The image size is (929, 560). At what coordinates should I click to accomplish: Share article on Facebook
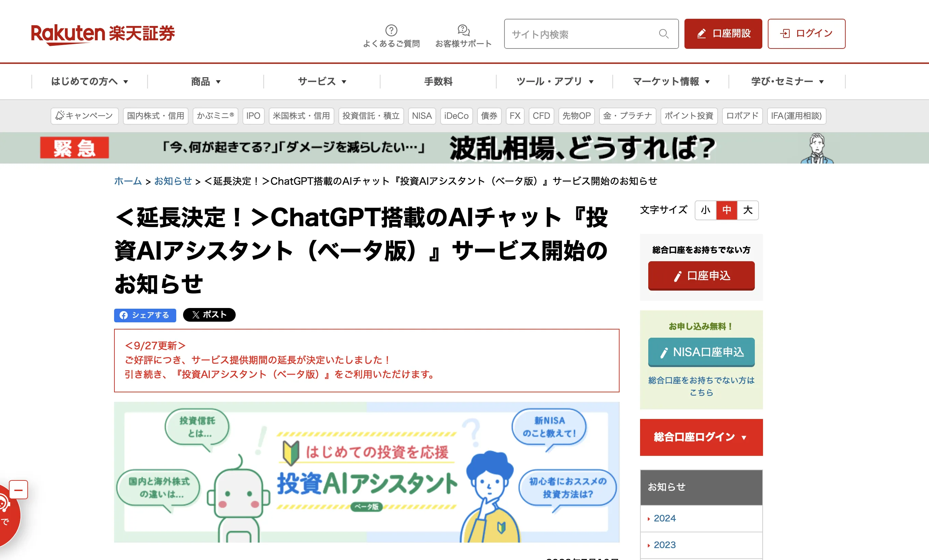145,315
